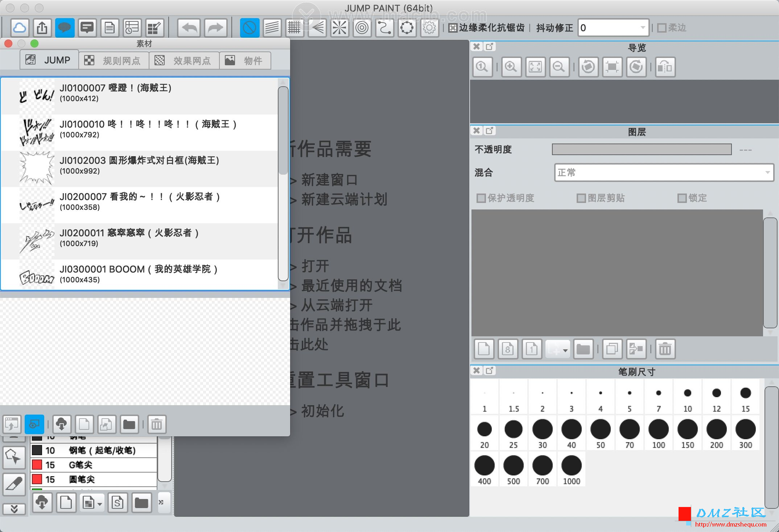Image resolution: width=779 pixels, height=532 pixels.
Task: Open the add layer dropdown arrow in Layers
Action: pos(565,350)
